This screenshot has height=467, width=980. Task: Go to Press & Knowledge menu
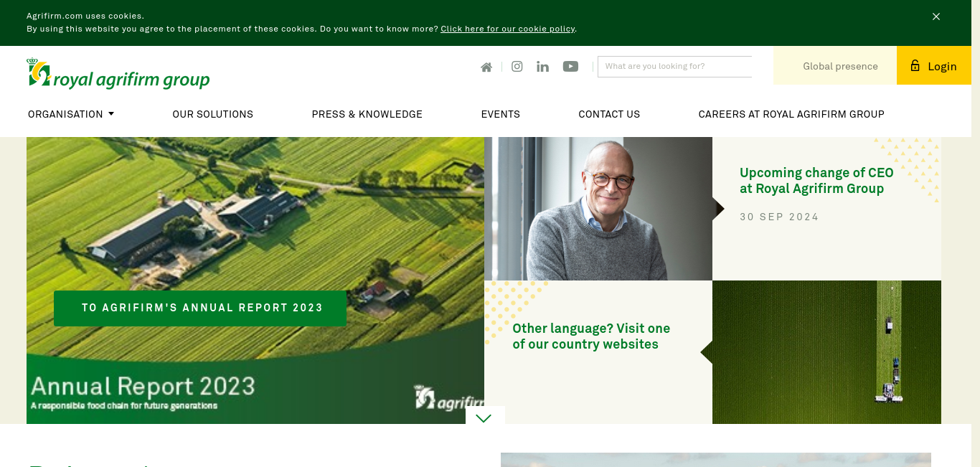click(367, 114)
